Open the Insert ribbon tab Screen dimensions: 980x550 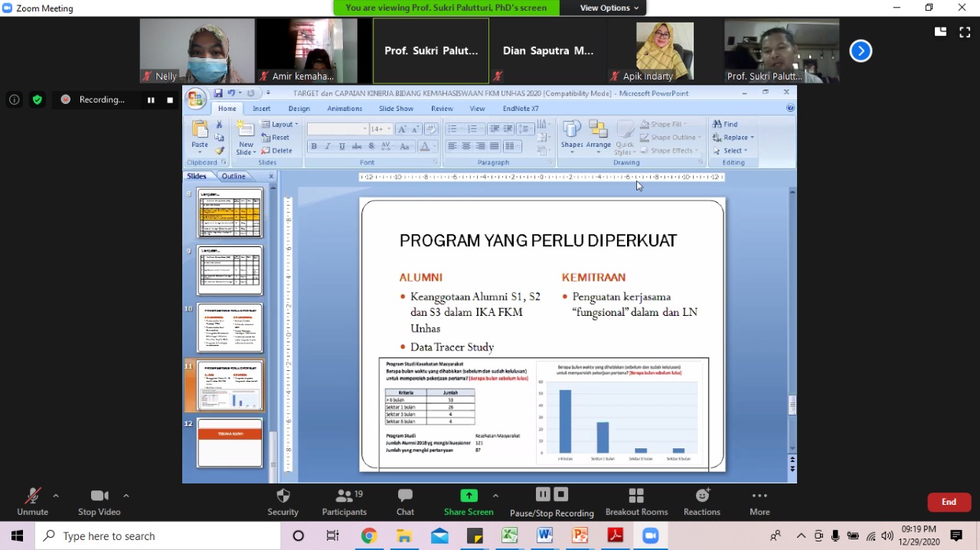tap(262, 109)
